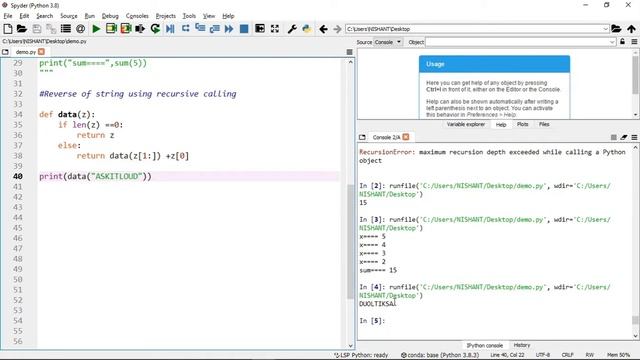Change to parent directory up arrow
The image size is (640, 360).
coord(631,29)
